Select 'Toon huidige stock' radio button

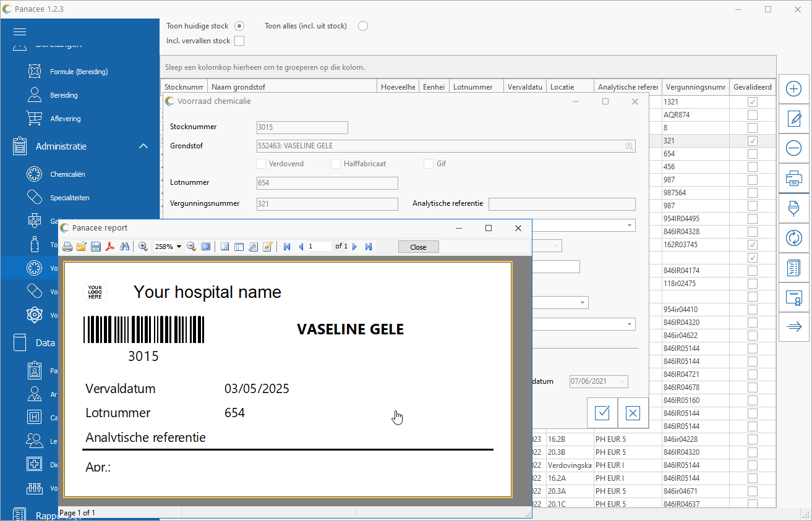click(239, 26)
